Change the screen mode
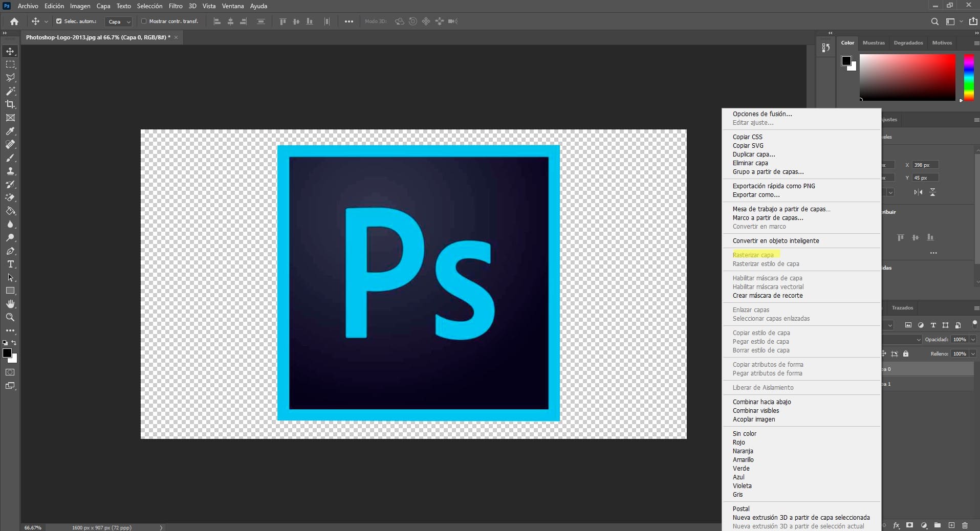 coord(10,386)
